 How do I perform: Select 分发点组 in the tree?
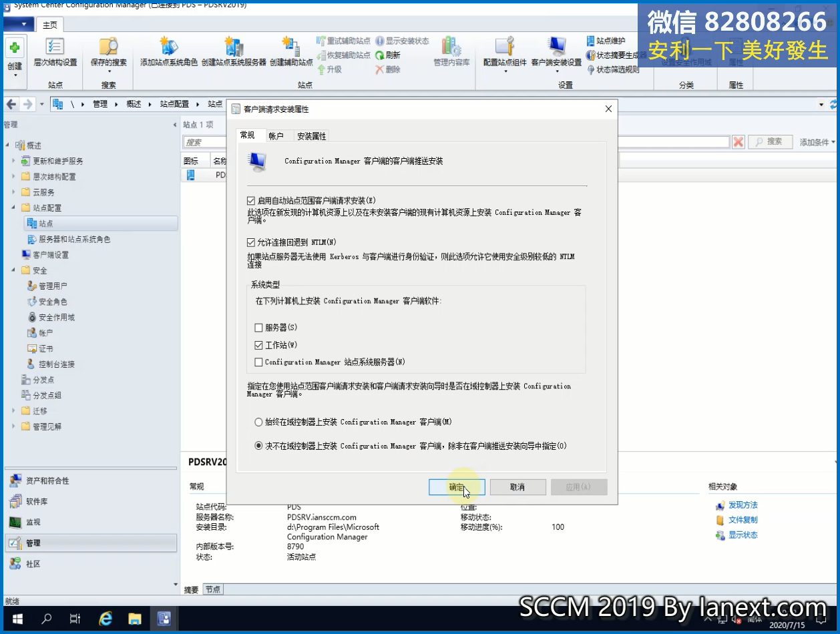[41, 395]
